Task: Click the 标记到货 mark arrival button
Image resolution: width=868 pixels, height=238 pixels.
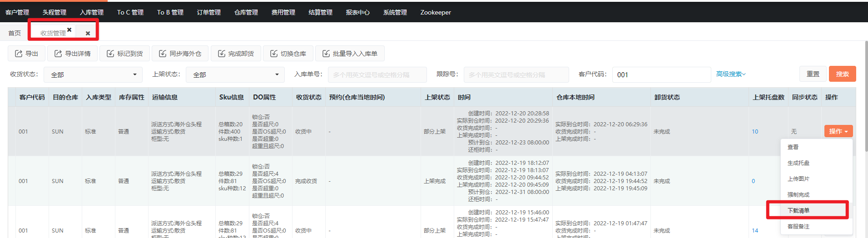Action: click(124, 54)
